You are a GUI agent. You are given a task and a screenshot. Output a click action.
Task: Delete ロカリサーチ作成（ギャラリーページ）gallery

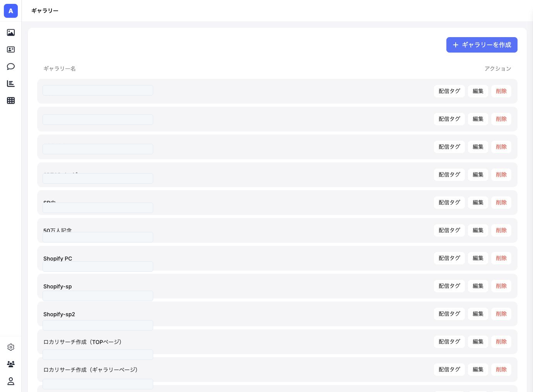[x=501, y=370]
